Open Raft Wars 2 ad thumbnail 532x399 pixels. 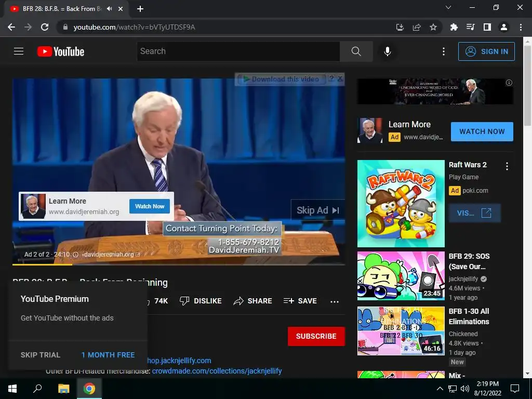(401, 204)
